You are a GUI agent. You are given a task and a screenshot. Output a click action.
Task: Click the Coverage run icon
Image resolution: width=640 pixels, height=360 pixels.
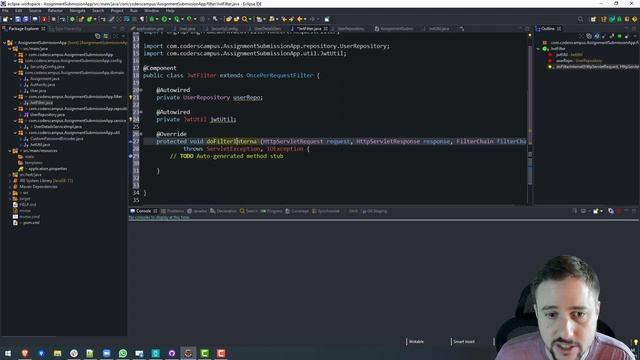tap(177, 19)
